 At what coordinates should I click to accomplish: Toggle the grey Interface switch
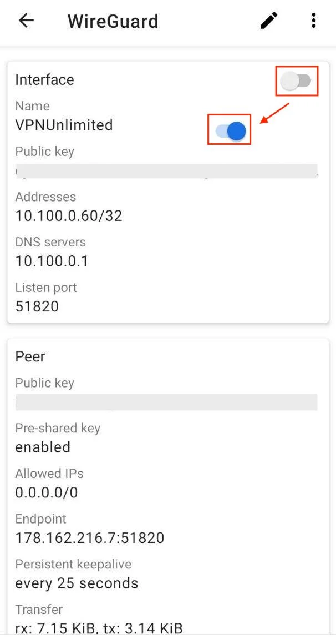[296, 82]
